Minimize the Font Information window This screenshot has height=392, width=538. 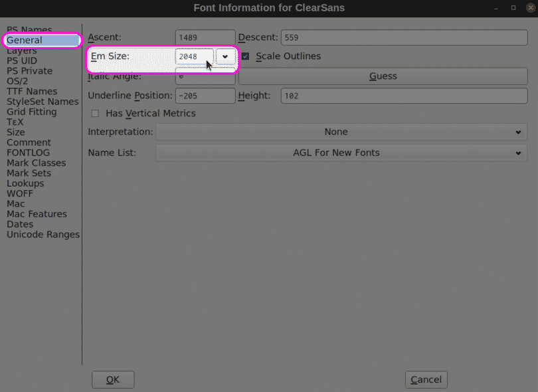496,8
